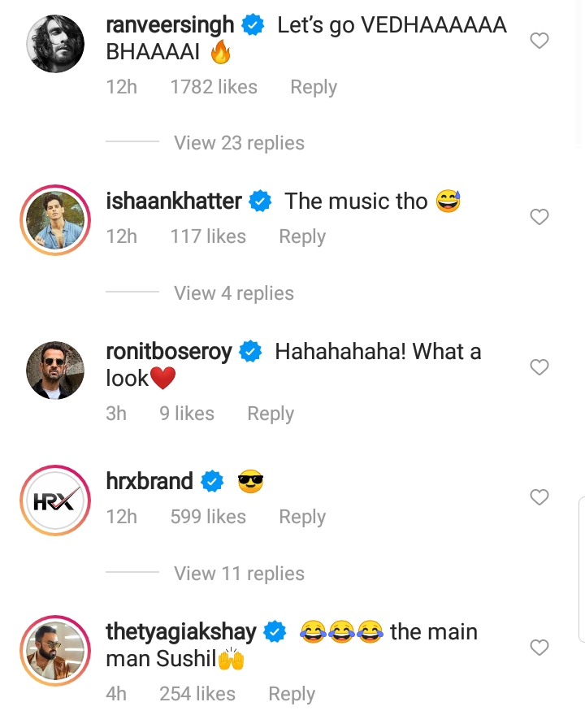This screenshot has width=585, height=728.
Task: Like ronitboseroy's comment with the heart
Action: click(x=539, y=367)
